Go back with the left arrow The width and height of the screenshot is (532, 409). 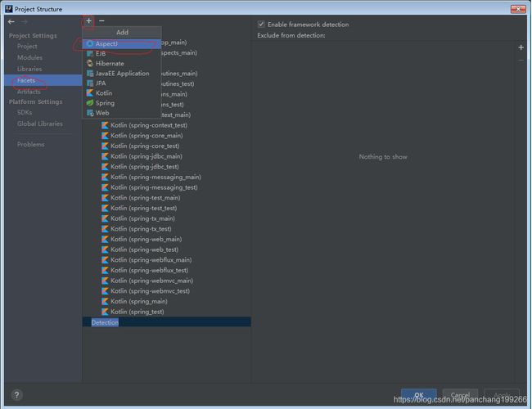[x=11, y=22]
